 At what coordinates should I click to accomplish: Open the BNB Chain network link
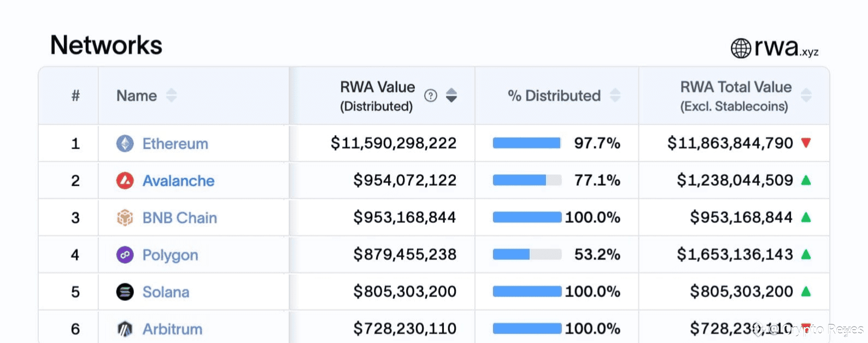point(179,218)
